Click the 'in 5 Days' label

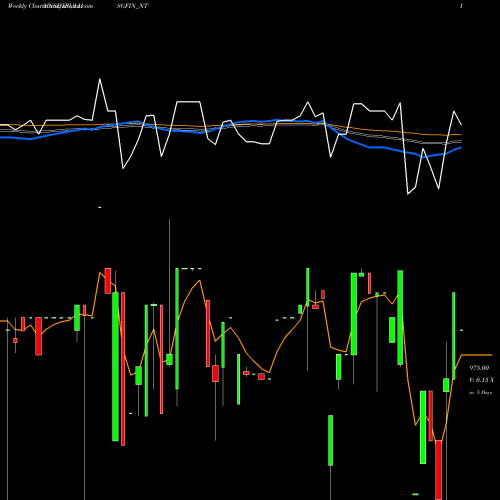tap(480, 392)
